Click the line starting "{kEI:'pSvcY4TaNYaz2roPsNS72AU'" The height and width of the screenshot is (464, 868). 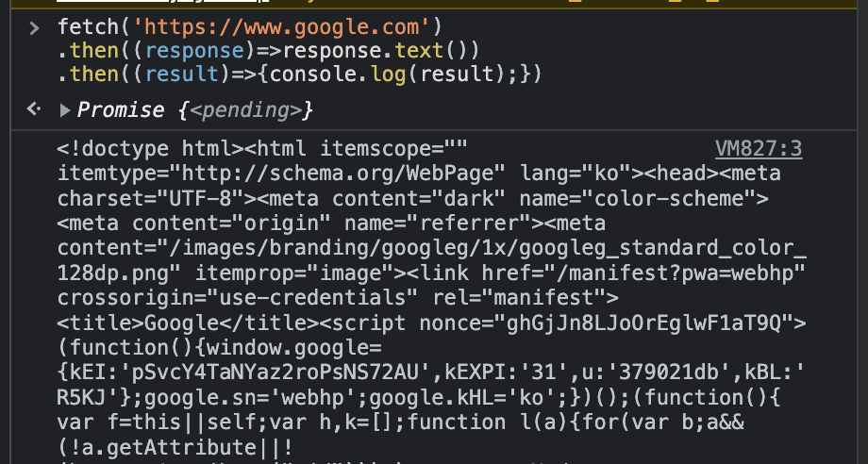(x=432, y=373)
